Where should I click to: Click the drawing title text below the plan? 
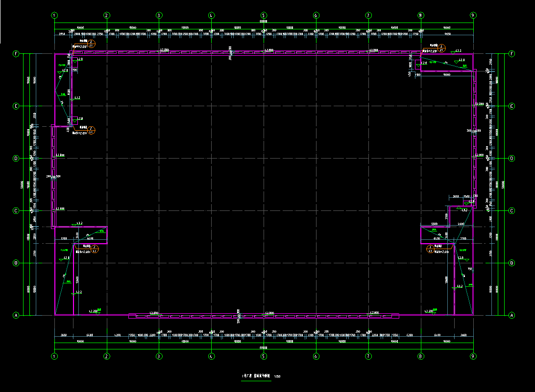256,377
